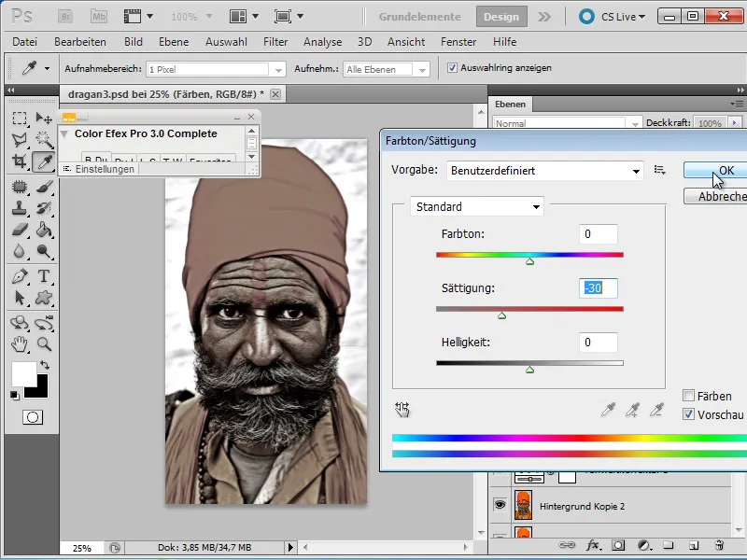This screenshot has height=560, width=747.
Task: Click the add-to-sample eyedropper icon
Action: pyautogui.click(x=632, y=410)
